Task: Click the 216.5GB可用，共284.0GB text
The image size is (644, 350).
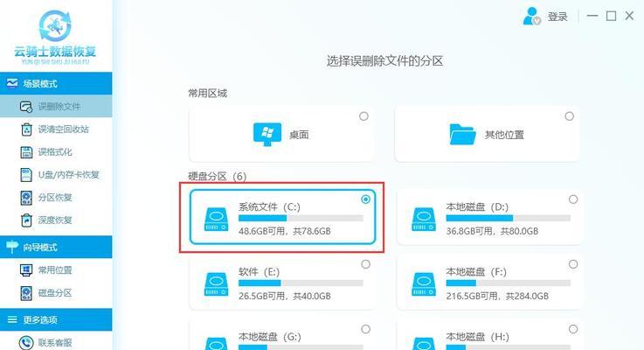Action: [497, 296]
